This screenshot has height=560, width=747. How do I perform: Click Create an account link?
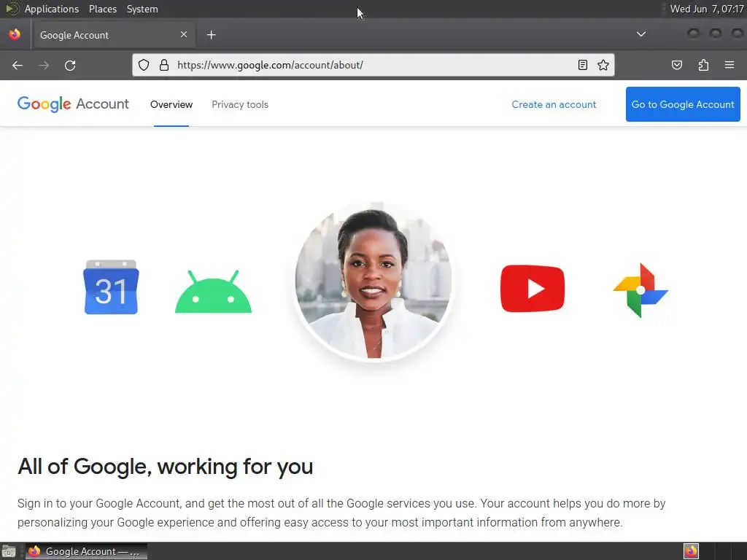click(554, 104)
